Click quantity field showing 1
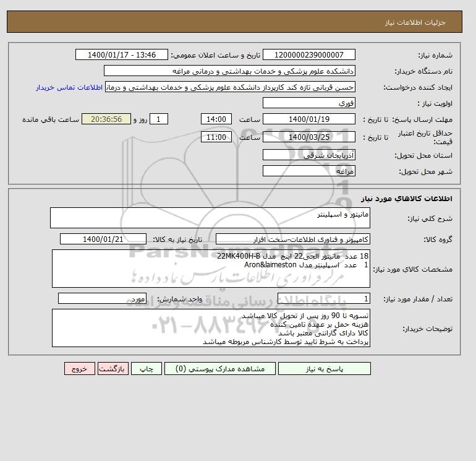Viewport: 476px width, 461px height. (x=324, y=298)
